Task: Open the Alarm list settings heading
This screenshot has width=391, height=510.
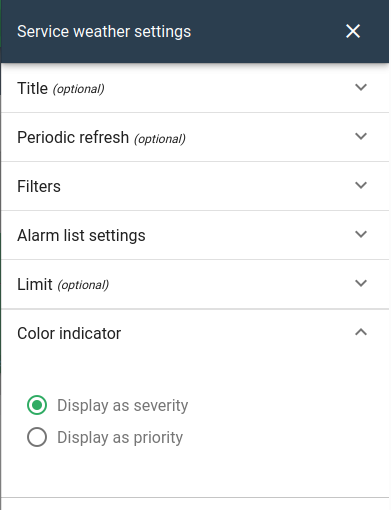Action: tap(81, 235)
